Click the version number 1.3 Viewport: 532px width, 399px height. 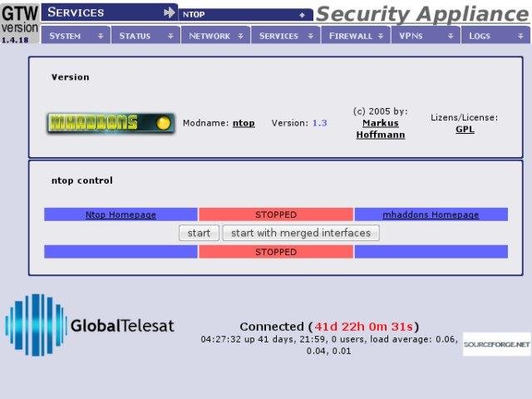(319, 123)
